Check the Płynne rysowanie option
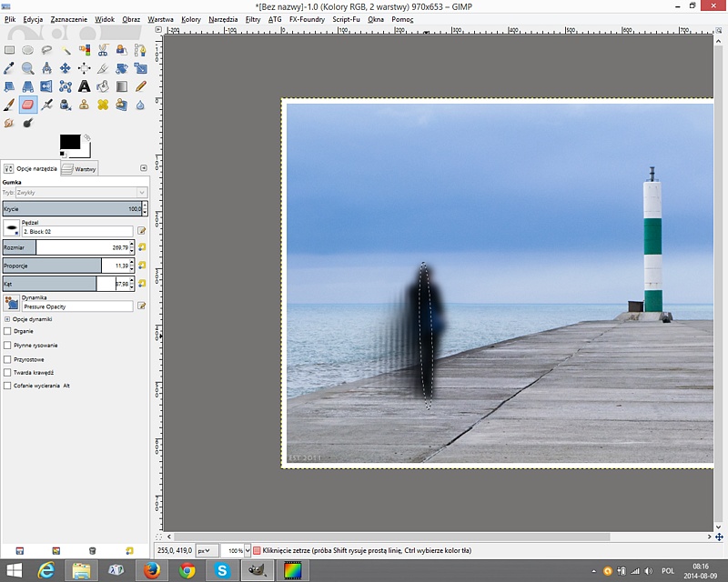Screen dimensions: 728x582 click(x=8, y=346)
